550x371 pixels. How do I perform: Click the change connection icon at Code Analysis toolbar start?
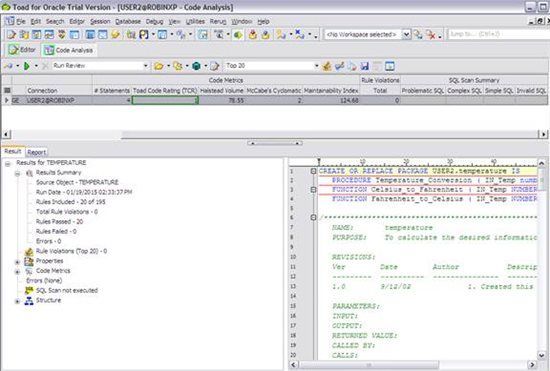click(8, 66)
